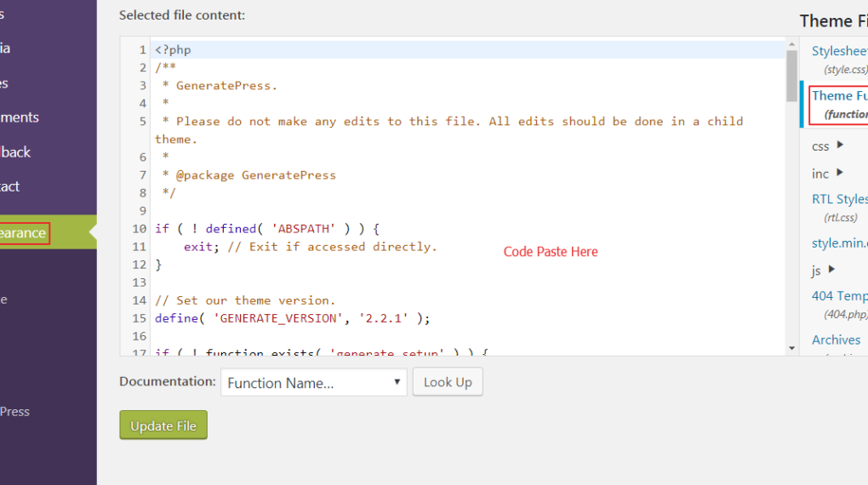Expand the css folder arrow
868x485 pixels.
coord(840,145)
